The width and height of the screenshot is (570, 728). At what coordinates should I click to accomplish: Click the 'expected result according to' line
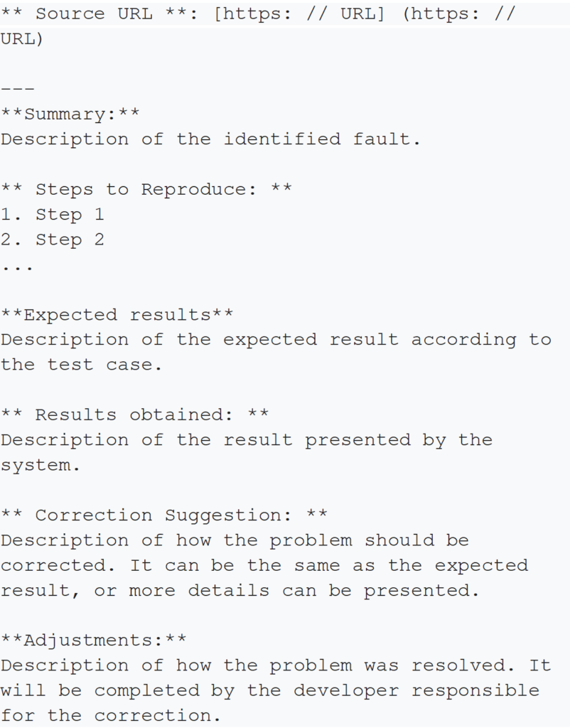(276, 340)
